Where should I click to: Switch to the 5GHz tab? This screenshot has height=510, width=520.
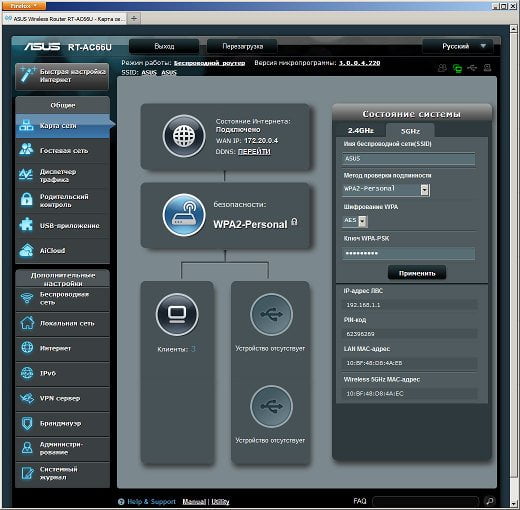tap(410, 131)
